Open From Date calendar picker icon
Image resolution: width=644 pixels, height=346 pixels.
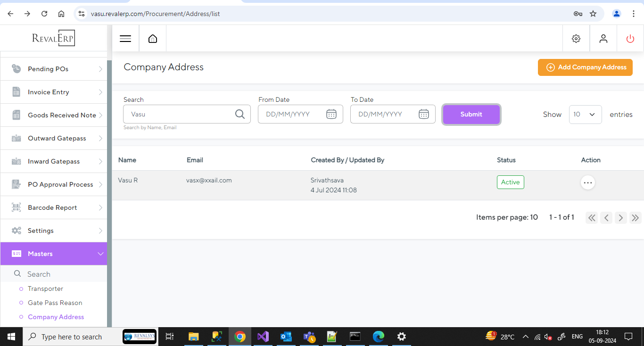click(x=331, y=114)
